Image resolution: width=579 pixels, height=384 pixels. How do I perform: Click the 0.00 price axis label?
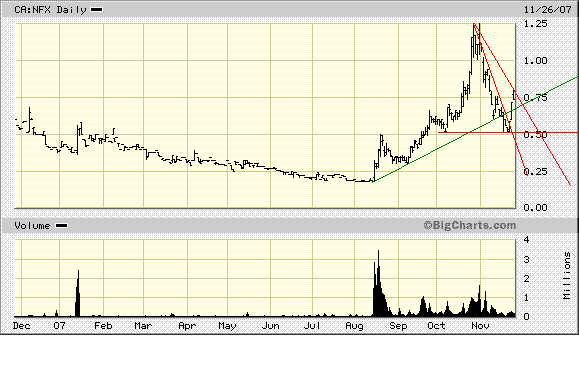(535, 208)
